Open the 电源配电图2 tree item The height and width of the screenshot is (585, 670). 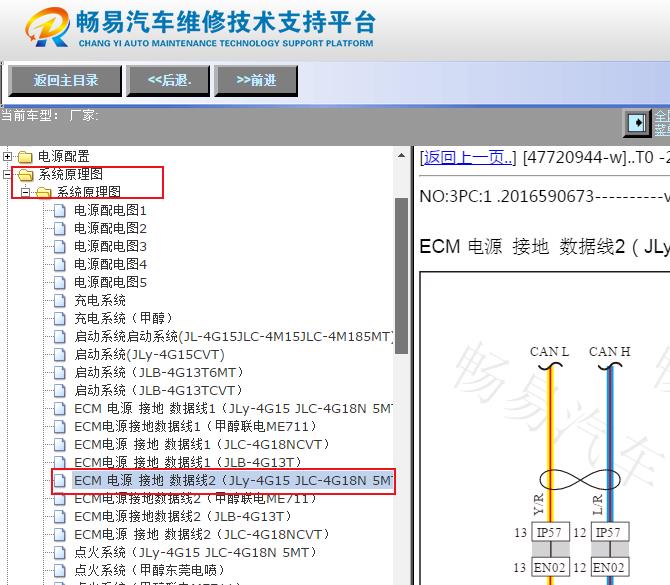(110, 228)
